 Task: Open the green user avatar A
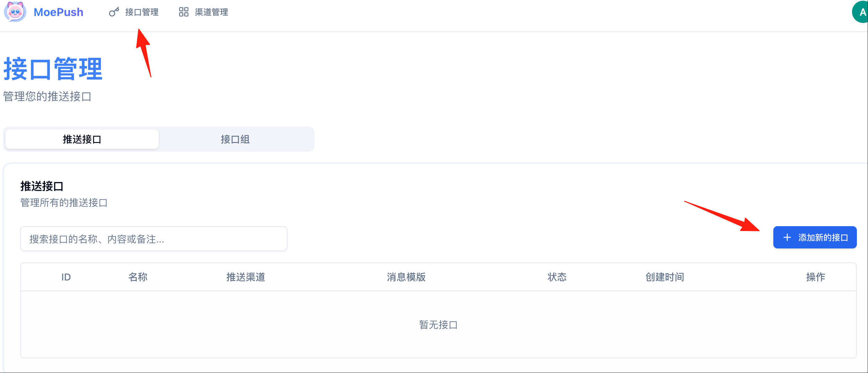[x=860, y=12]
